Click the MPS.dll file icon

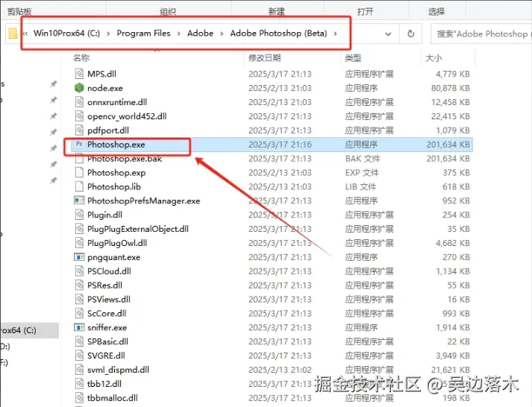(x=79, y=74)
